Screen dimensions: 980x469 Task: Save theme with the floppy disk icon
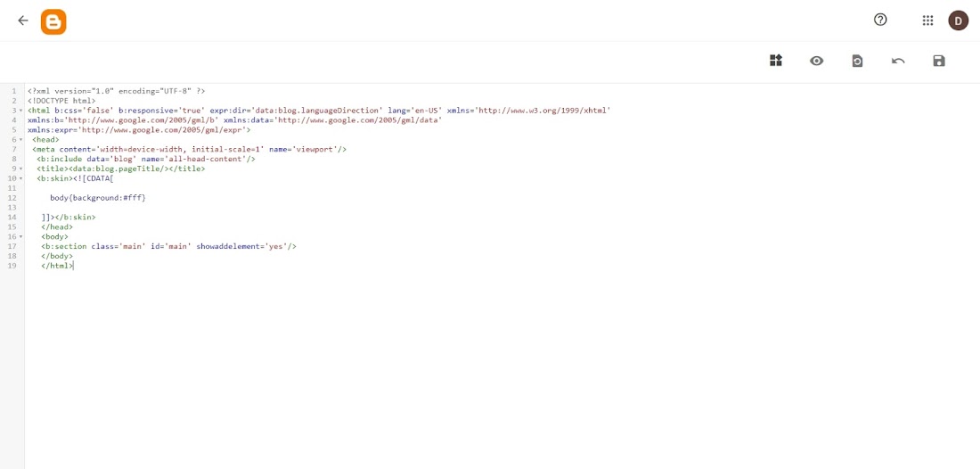click(939, 61)
